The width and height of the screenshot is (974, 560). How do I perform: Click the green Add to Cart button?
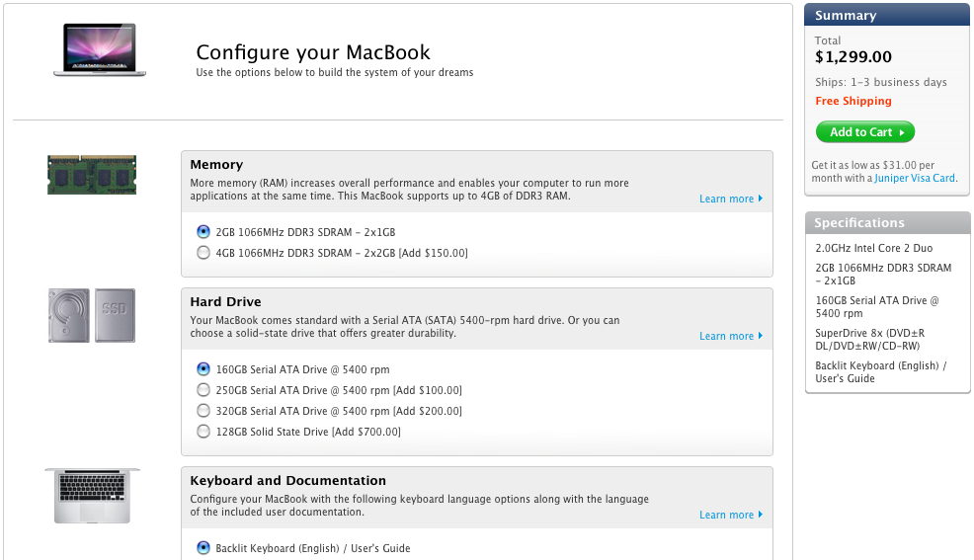(865, 132)
